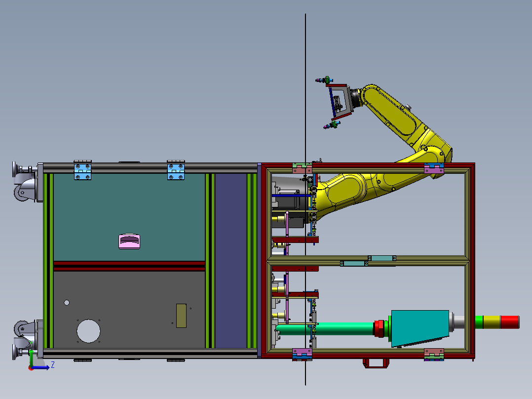
Task: Select the long green cylinder shaft
Action: tap(326, 328)
